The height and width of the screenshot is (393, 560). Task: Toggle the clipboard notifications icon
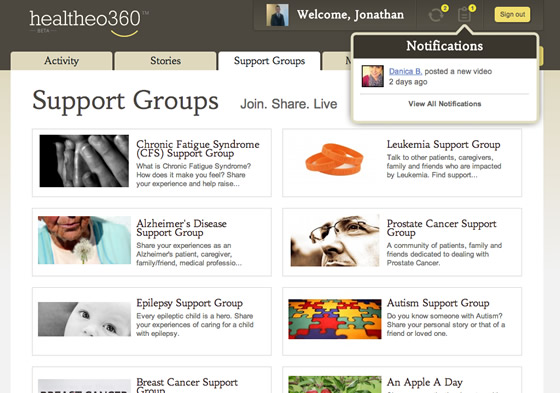click(464, 15)
